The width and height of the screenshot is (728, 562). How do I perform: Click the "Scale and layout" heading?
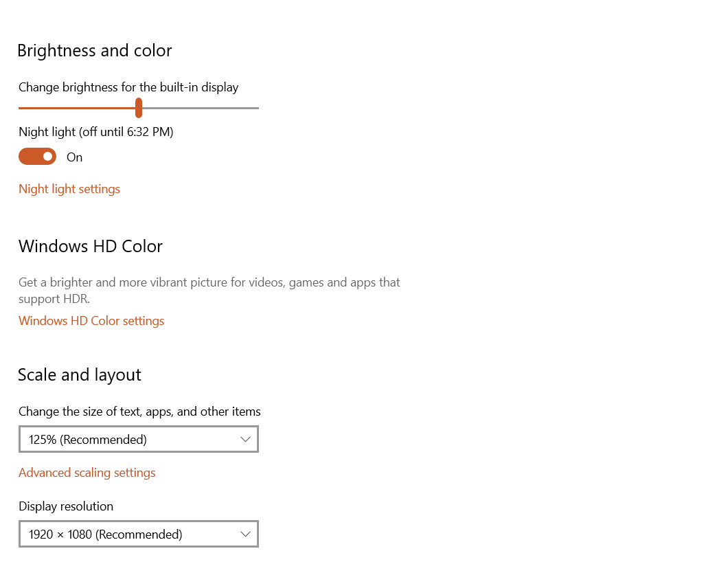point(80,375)
